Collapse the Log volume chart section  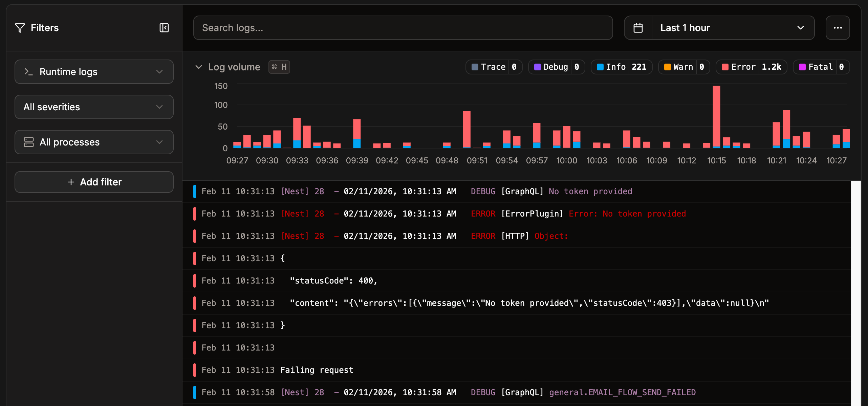tap(199, 67)
